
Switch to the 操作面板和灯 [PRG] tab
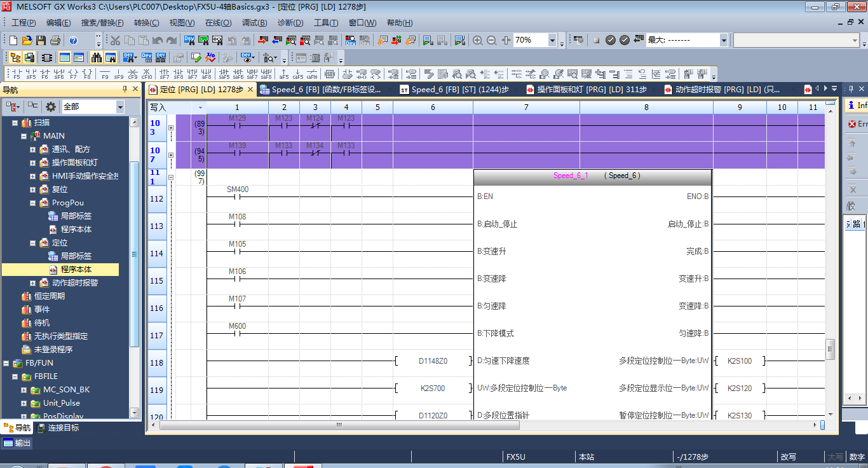coord(586,90)
